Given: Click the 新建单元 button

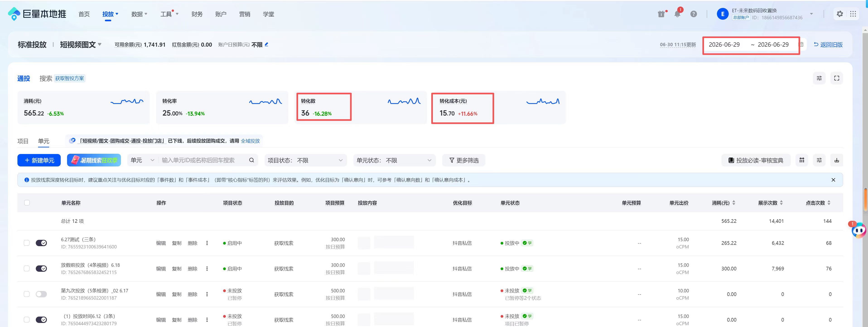Looking at the screenshot, I should tap(39, 160).
